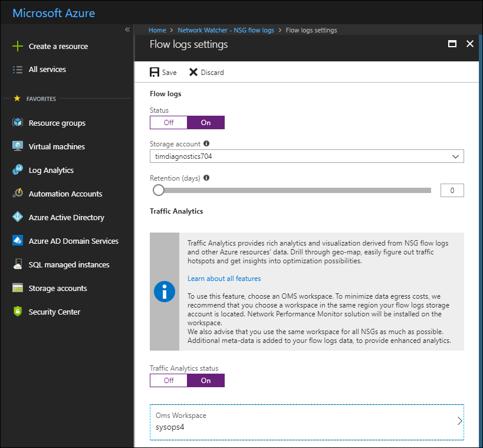Collapse the left sidebar with chevrons
The image size is (483, 448).
point(127,30)
